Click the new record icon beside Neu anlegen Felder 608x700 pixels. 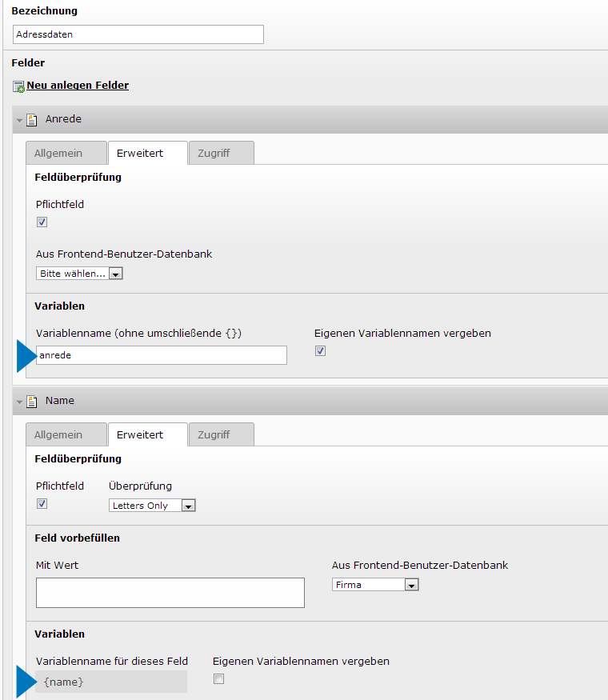pyautogui.click(x=18, y=86)
